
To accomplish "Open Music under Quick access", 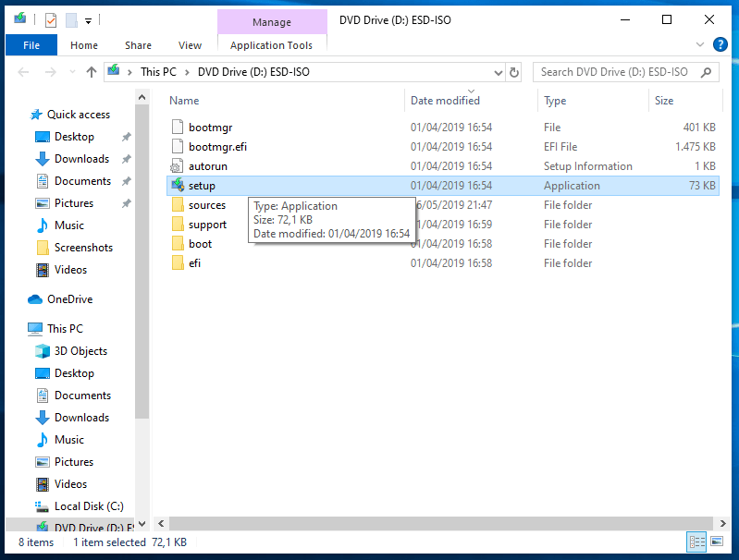I will [x=68, y=225].
